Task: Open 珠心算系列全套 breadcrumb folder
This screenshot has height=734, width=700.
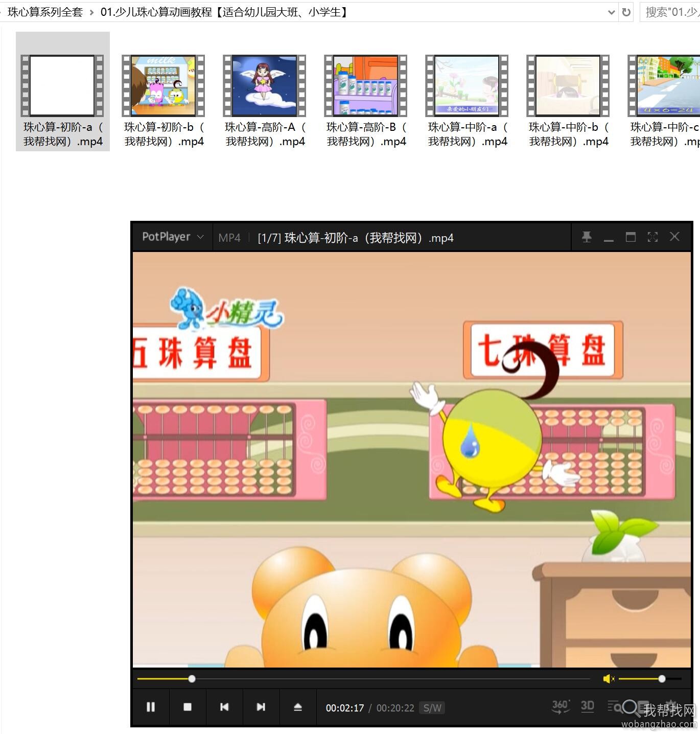Action: pos(45,12)
